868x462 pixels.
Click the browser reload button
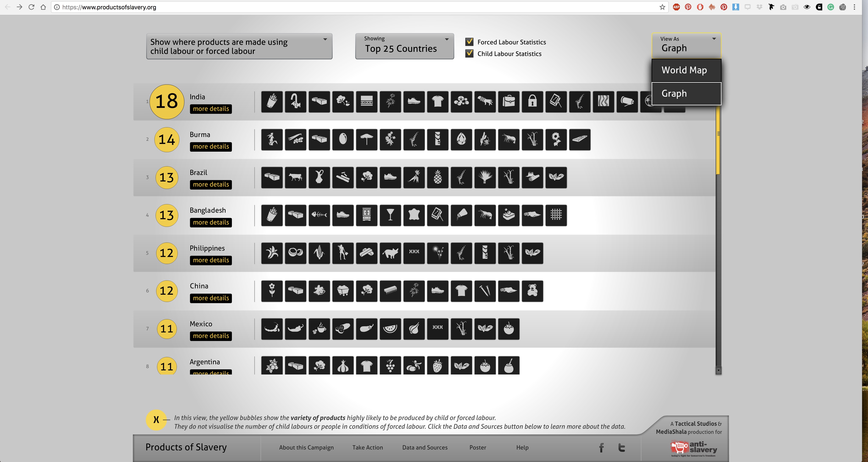(x=31, y=7)
